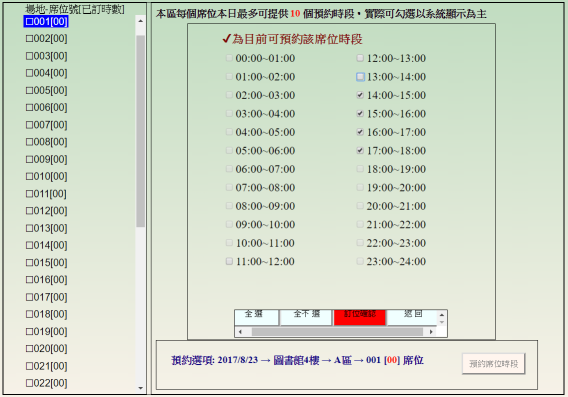
Task: Click the button bar's right scroll arrow
Action: point(431,331)
